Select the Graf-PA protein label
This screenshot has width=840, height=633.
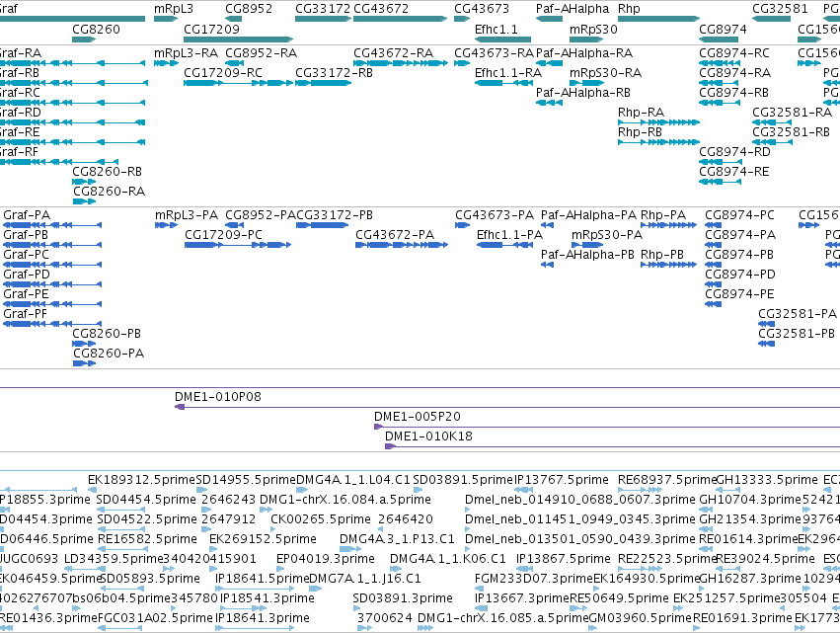coord(27,215)
